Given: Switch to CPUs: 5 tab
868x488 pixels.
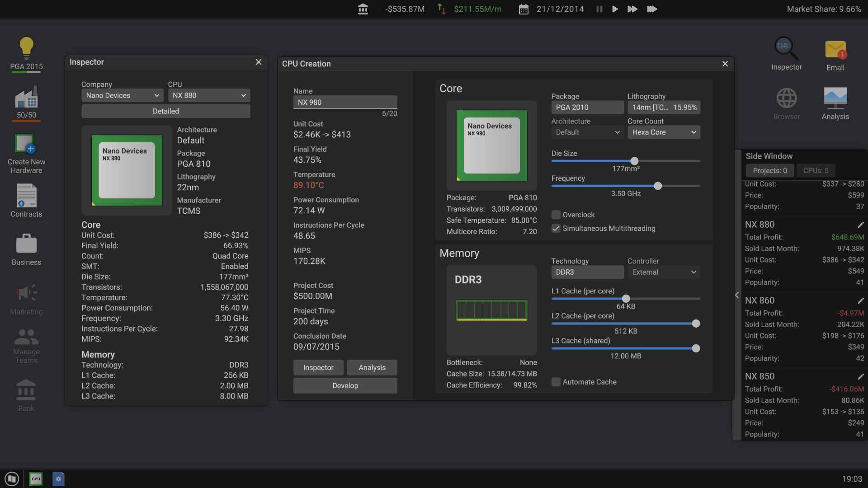Looking at the screenshot, I should click(x=816, y=171).
